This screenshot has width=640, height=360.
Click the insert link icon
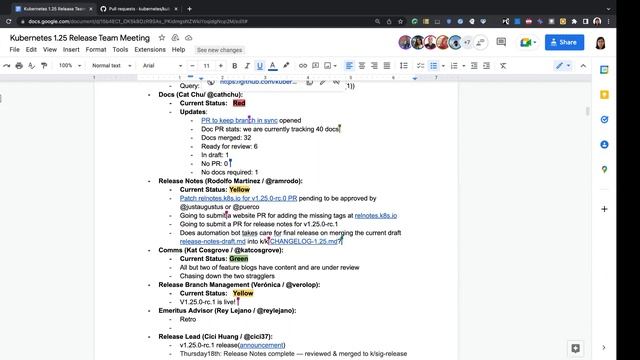(x=302, y=66)
